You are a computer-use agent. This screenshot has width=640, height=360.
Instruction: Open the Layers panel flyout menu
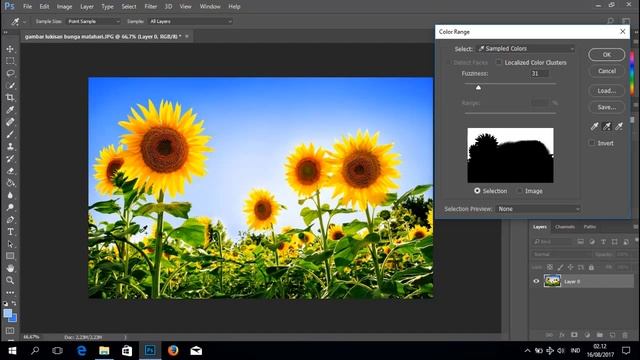coord(636,227)
